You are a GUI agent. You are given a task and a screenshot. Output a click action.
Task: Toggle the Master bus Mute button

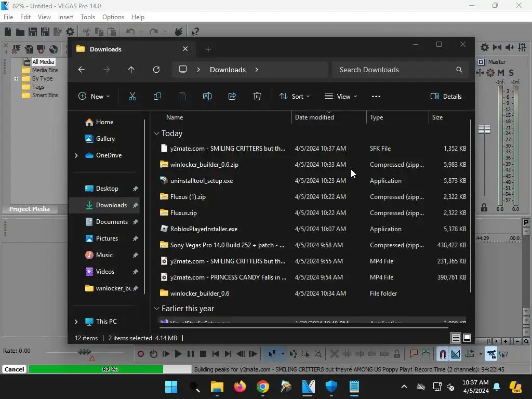[x=500, y=73]
